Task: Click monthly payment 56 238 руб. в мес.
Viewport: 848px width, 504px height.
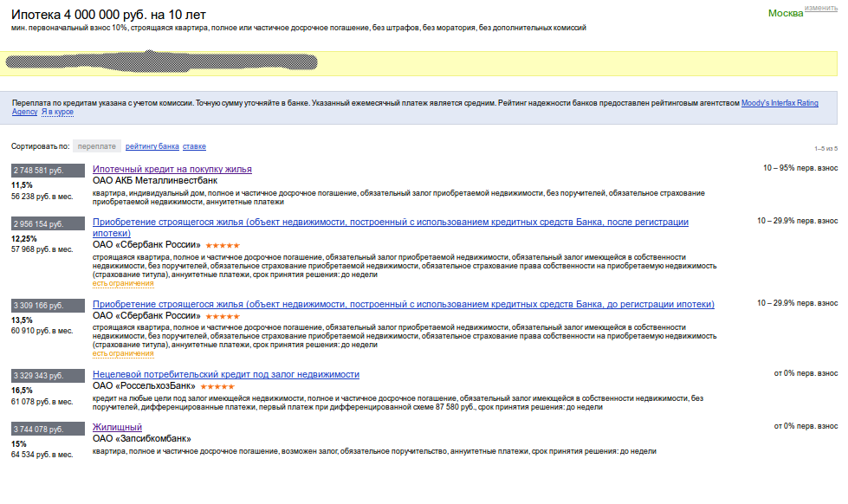Action: [42, 197]
